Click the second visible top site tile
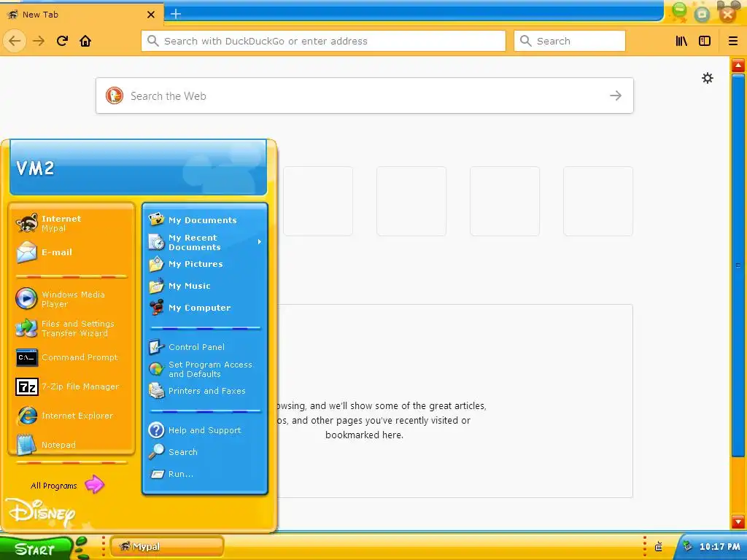This screenshot has width=747, height=560. point(411,201)
